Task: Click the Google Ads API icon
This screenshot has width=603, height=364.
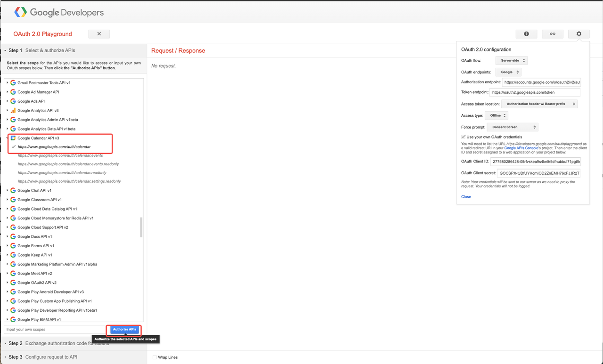Action: (x=13, y=101)
